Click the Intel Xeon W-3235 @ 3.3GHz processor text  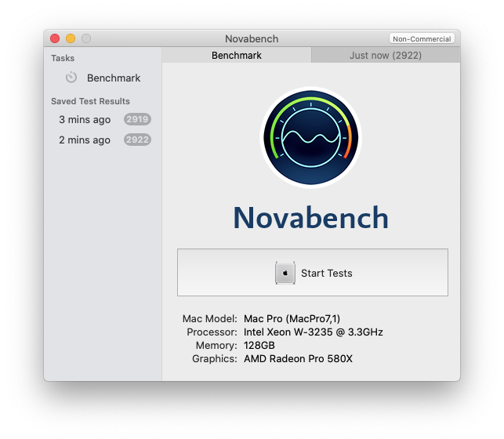click(x=314, y=332)
